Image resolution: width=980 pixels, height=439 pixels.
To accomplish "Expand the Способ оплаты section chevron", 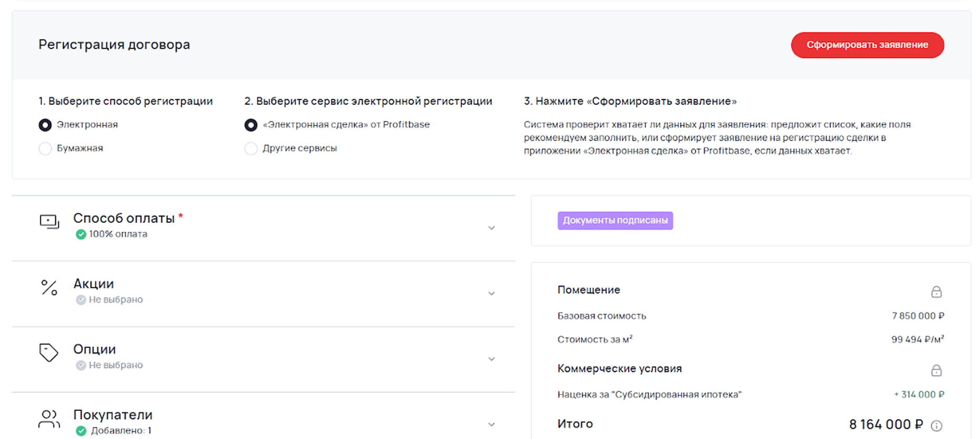I will pos(491,228).
